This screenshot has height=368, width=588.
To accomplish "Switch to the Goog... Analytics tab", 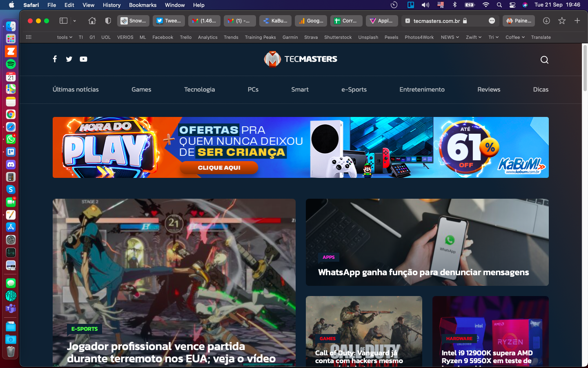I will 311,20.
